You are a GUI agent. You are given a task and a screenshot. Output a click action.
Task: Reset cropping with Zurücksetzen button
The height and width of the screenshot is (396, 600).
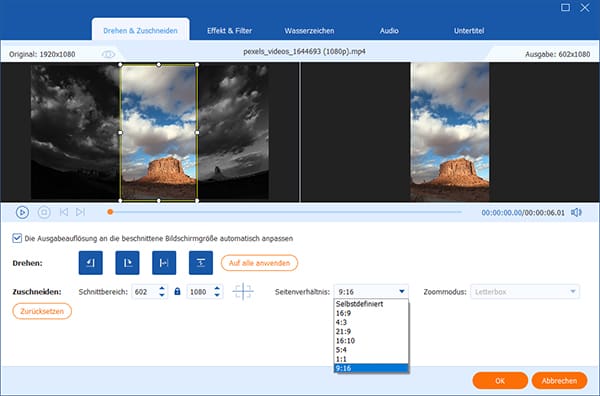(x=42, y=311)
